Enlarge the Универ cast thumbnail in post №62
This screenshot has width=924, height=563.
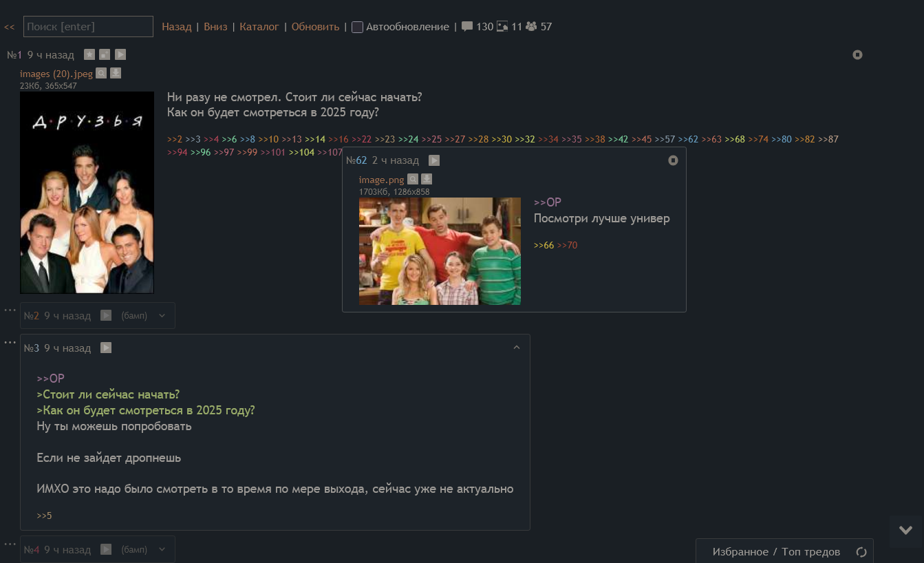point(440,251)
